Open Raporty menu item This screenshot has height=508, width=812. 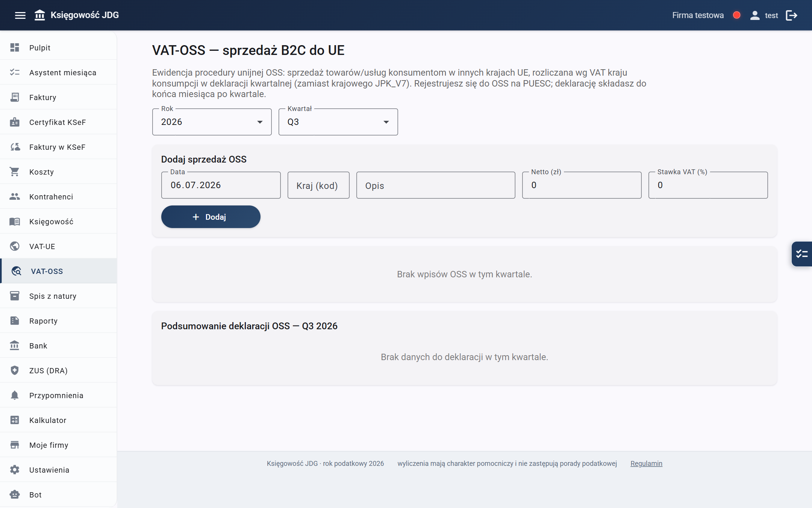[x=58, y=321]
